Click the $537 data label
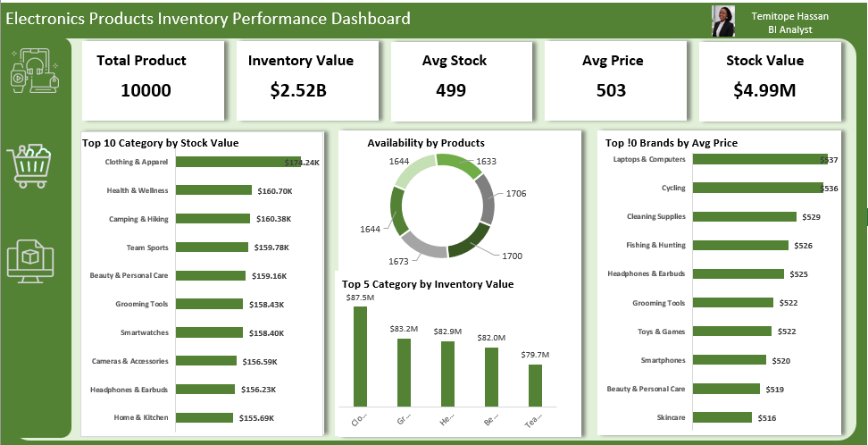The image size is (868, 445). (830, 160)
